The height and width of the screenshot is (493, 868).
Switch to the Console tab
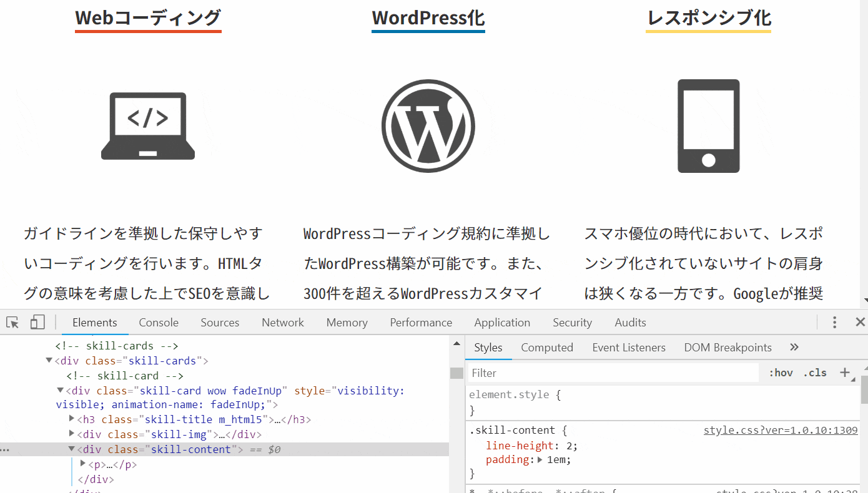pyautogui.click(x=159, y=323)
